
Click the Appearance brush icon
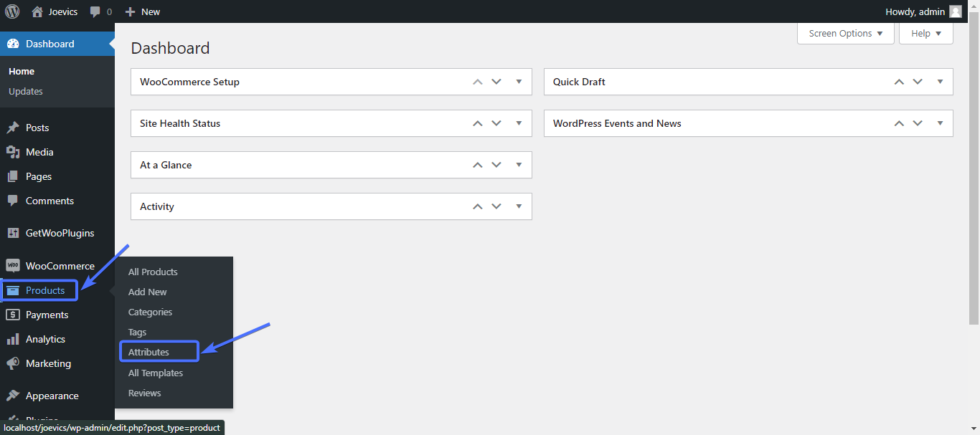[x=13, y=396]
